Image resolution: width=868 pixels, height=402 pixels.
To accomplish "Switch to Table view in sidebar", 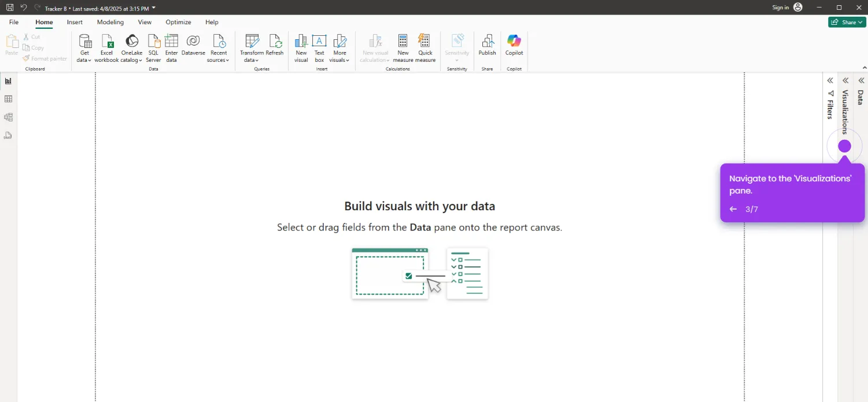I will (x=8, y=99).
